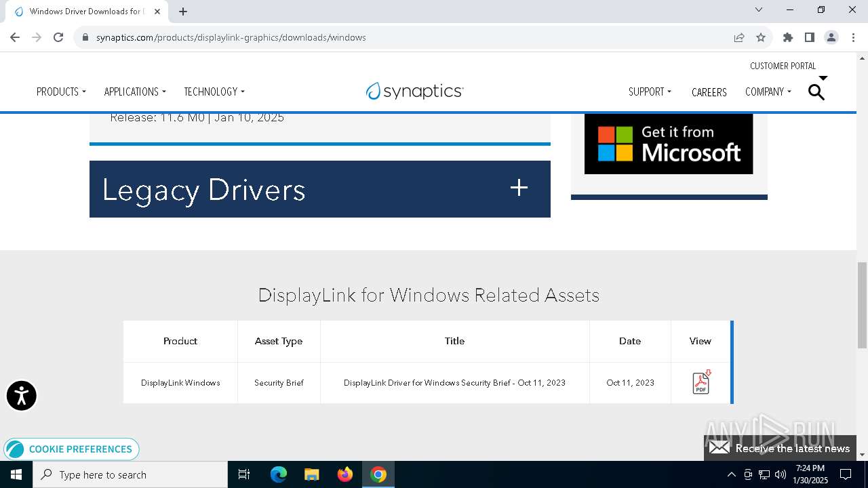The width and height of the screenshot is (868, 488).
Task: View site information lock icon in address bar
Action: pyautogui.click(x=85, y=37)
